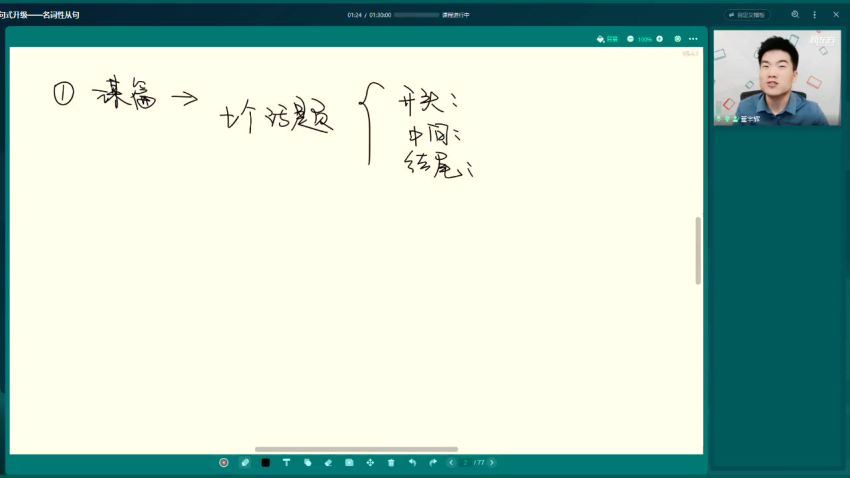This screenshot has height=478, width=850.
Task: Click the whiteboard vertical scrollbar handle
Action: coord(698,250)
